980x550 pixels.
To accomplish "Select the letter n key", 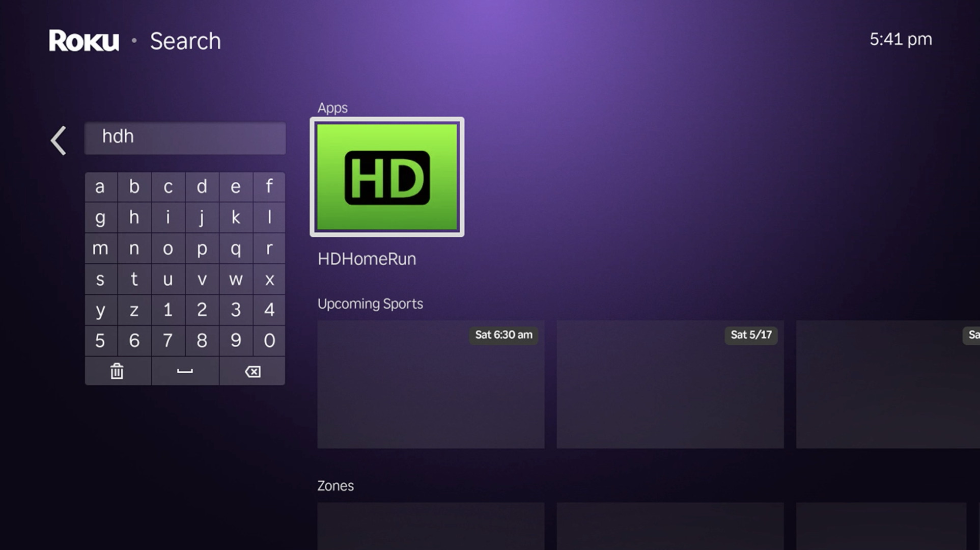I will coord(134,249).
